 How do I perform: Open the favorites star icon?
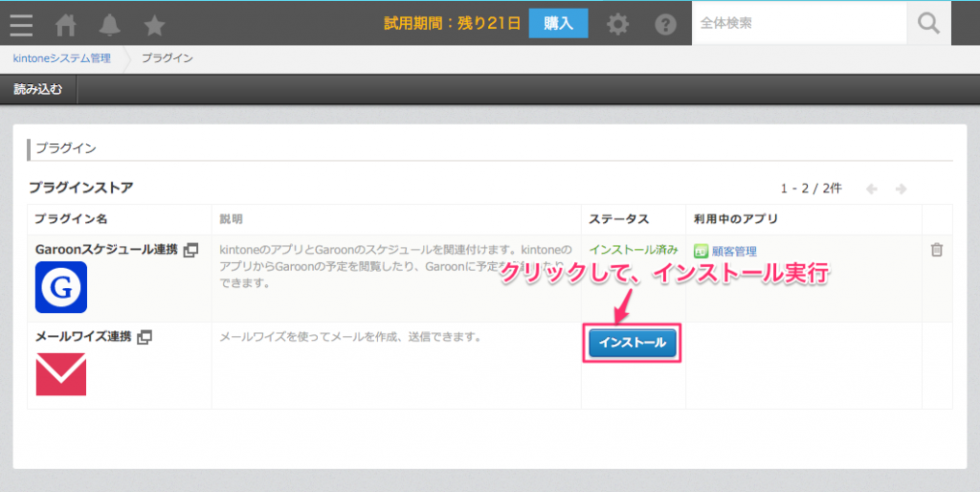click(154, 25)
